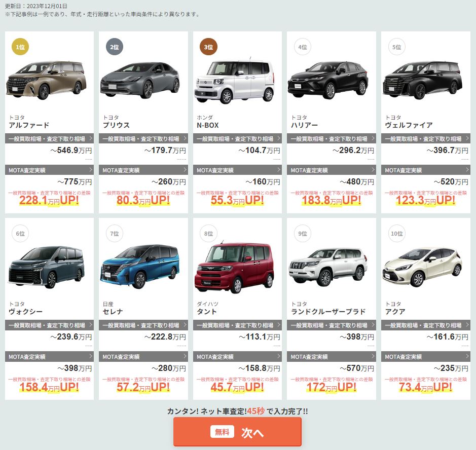Open the Toyota Harrier car image
The image size is (476, 450).
click(328, 80)
